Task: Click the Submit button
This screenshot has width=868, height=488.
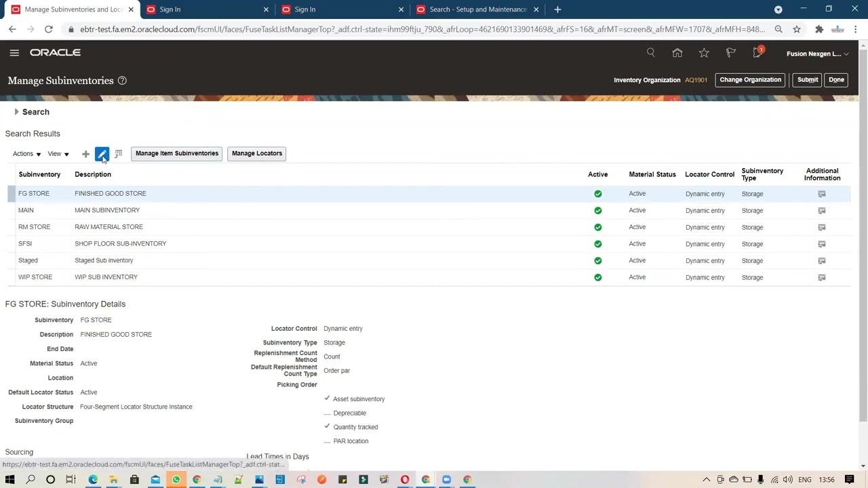Action: pyautogui.click(x=808, y=80)
